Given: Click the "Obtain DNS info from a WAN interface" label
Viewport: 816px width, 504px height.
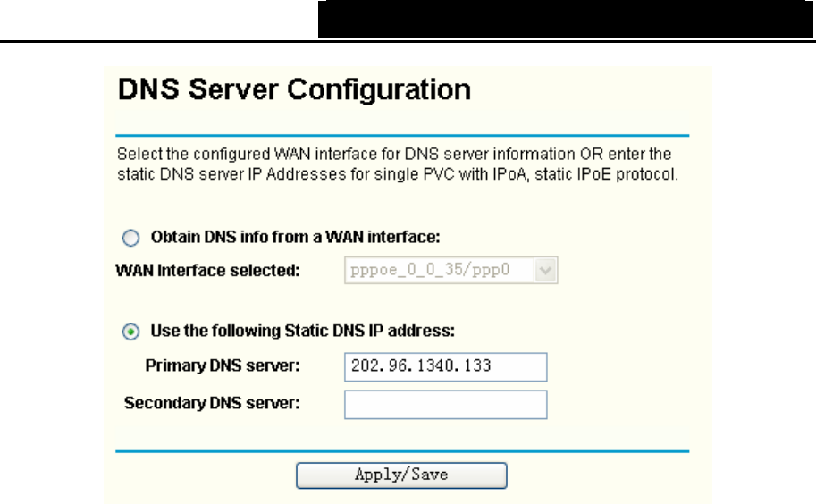Looking at the screenshot, I should 295,237.
